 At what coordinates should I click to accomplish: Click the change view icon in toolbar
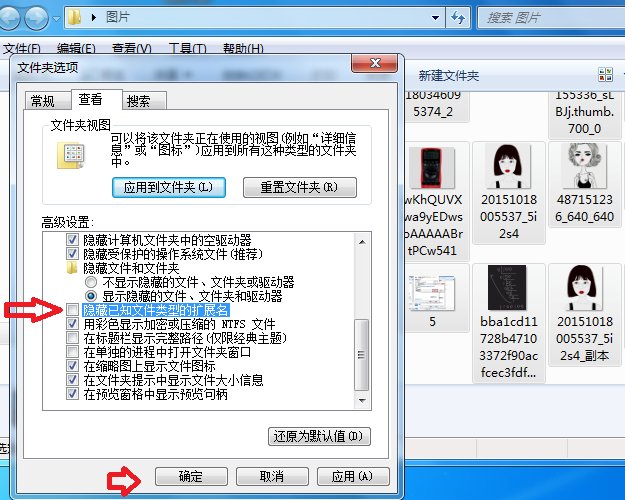pyautogui.click(x=605, y=75)
